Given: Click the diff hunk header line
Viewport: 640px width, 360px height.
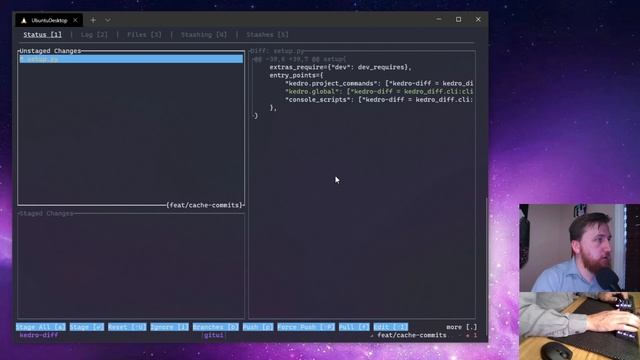Looking at the screenshot, I should tap(299, 60).
